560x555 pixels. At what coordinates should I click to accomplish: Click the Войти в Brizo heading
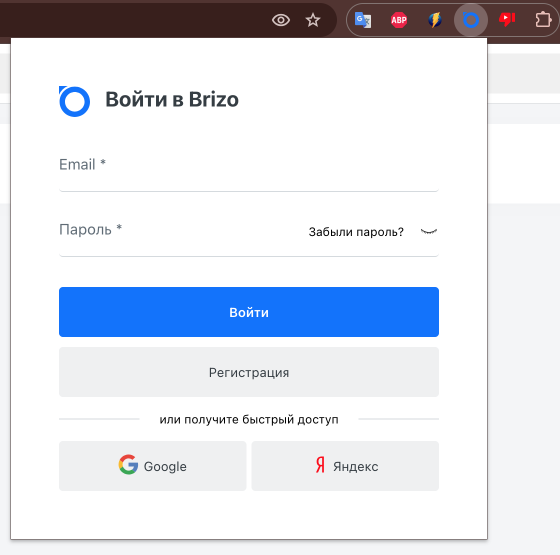pos(172,100)
